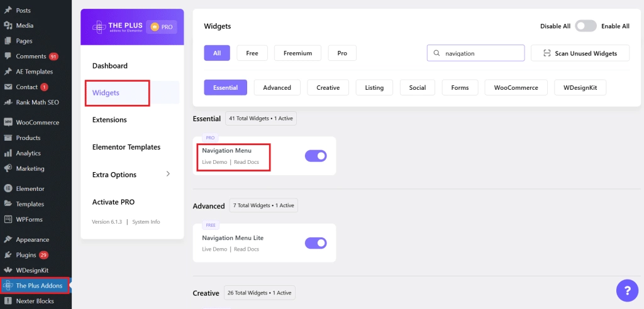The image size is (644, 309).
Task: Click the Templates folder icon
Action: 8,204
